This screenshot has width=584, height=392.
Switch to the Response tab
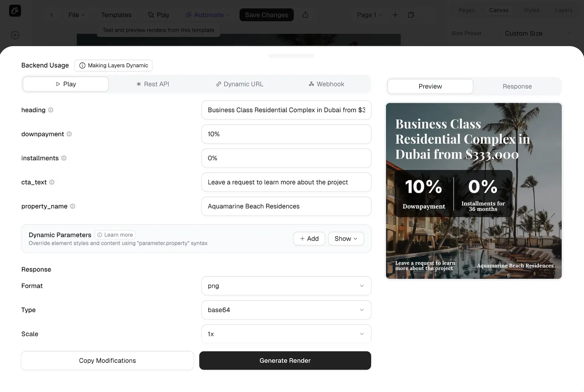point(517,86)
